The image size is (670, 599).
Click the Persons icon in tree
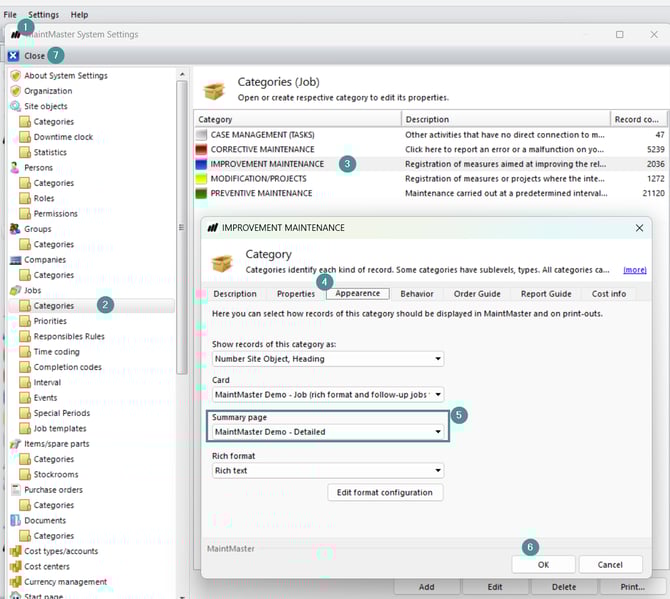point(15,168)
